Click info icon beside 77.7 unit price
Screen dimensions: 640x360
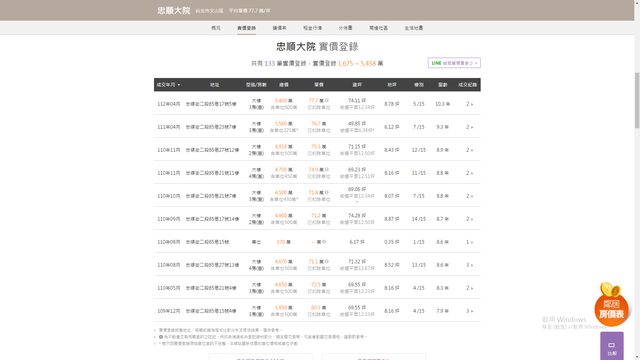[x=327, y=100]
